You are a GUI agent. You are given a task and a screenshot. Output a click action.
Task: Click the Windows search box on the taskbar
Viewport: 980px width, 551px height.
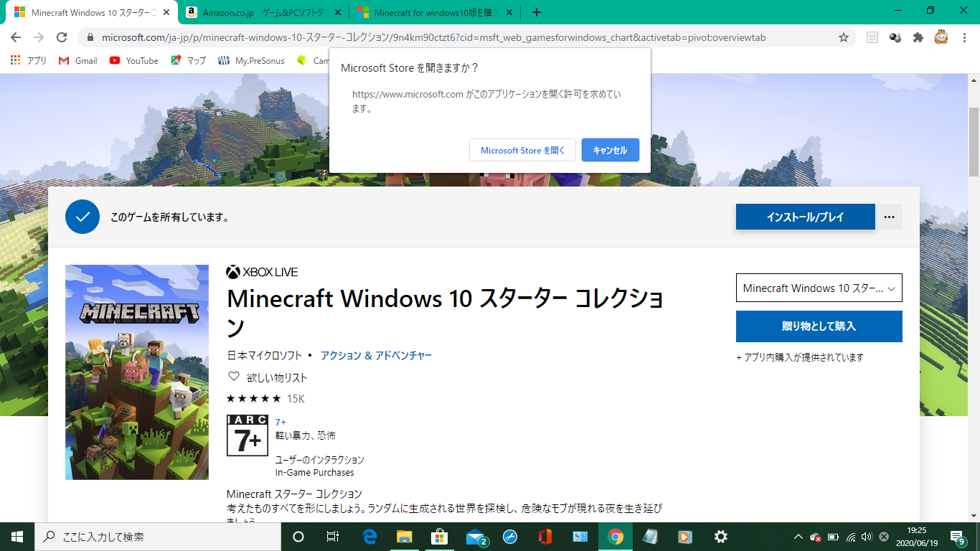click(x=156, y=537)
